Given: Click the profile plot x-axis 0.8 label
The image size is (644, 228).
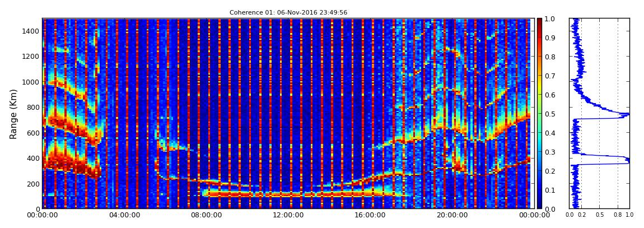Looking at the screenshot, I should 618,215.
